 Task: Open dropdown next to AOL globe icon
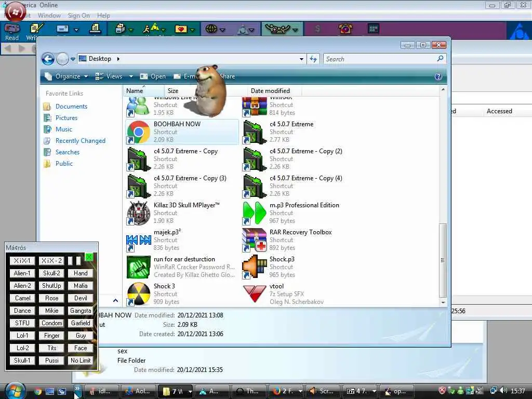[222, 30]
